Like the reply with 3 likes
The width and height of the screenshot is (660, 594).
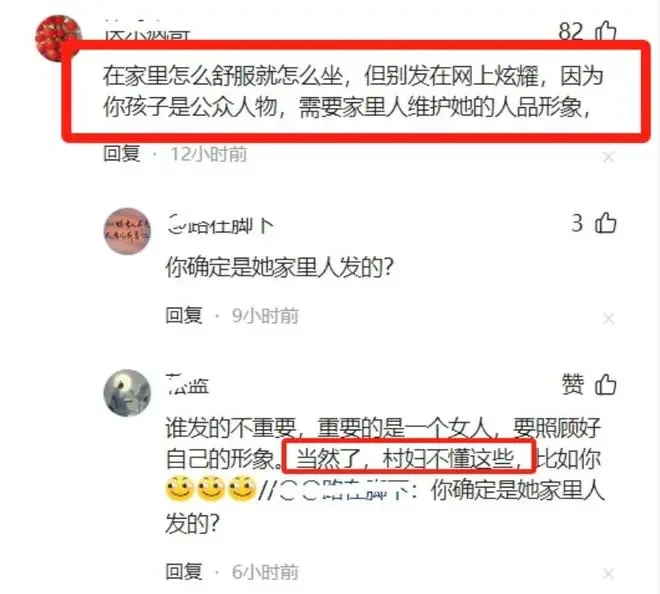(606, 223)
